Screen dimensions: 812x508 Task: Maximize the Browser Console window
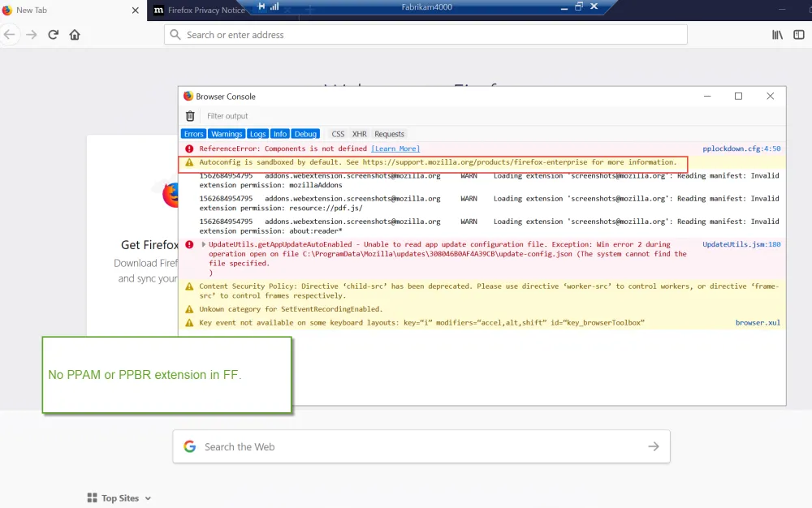click(738, 96)
